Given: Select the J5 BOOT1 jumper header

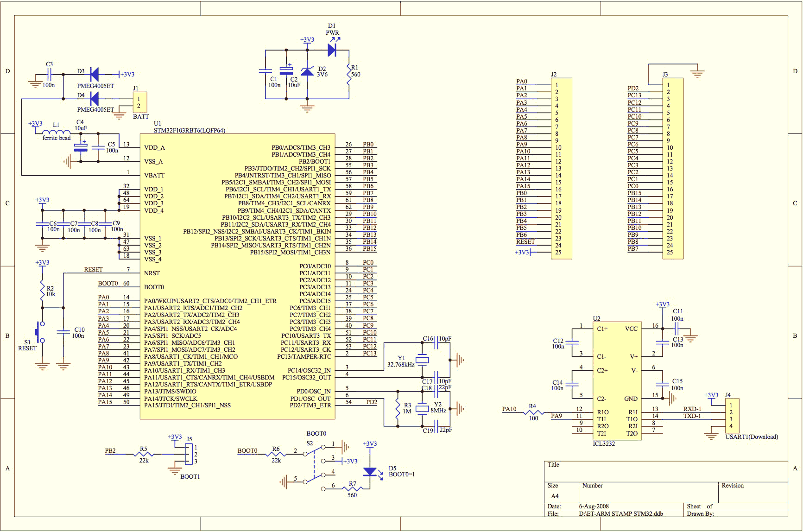Looking at the screenshot, I should (188, 454).
